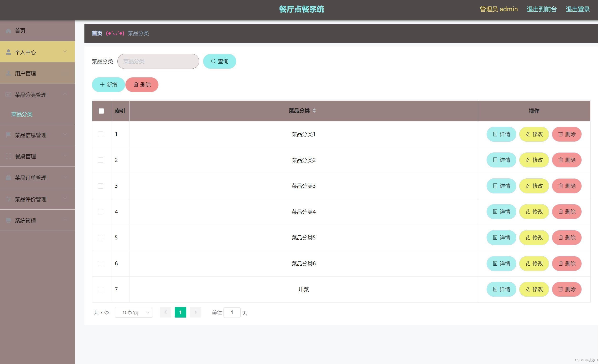
Task: Go to the next page arrow
Action: click(x=195, y=313)
